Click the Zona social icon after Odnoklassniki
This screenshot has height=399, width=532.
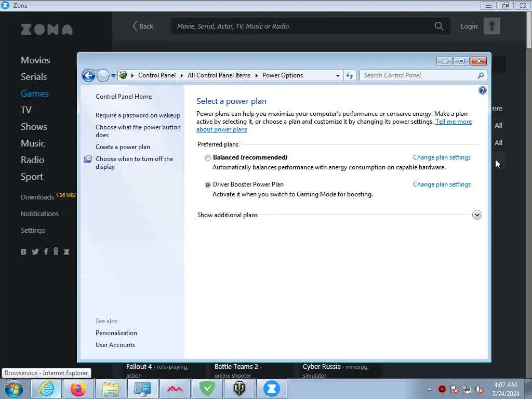coord(66,252)
